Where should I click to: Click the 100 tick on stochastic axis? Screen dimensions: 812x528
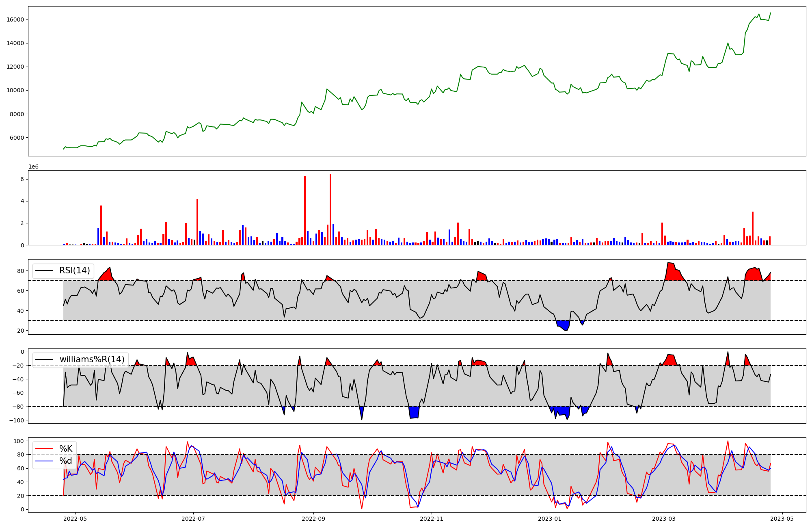click(19, 441)
